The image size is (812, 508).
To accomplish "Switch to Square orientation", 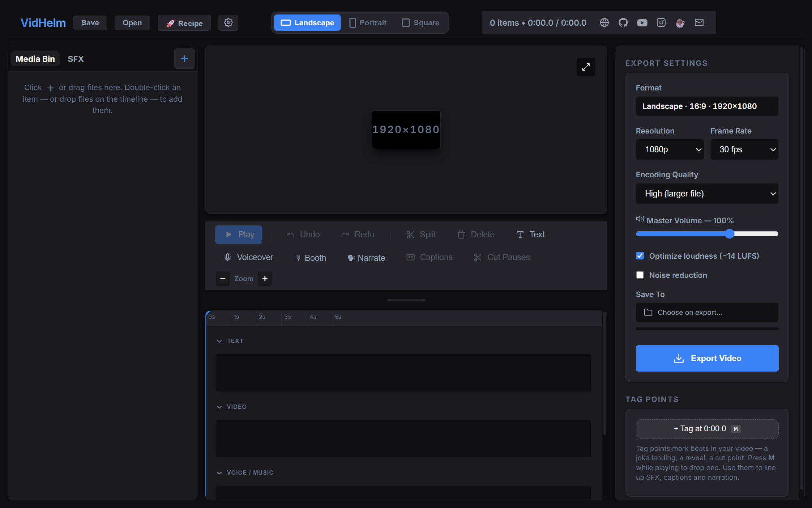I will pyautogui.click(x=420, y=23).
